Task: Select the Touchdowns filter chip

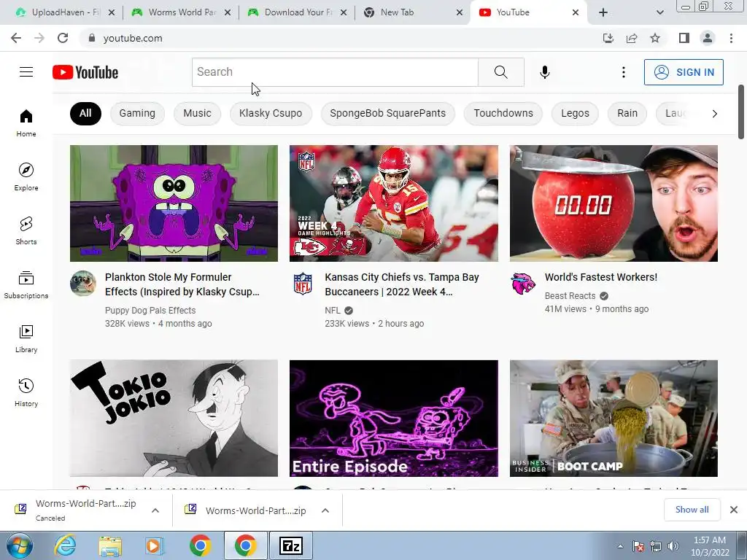Action: [503, 113]
